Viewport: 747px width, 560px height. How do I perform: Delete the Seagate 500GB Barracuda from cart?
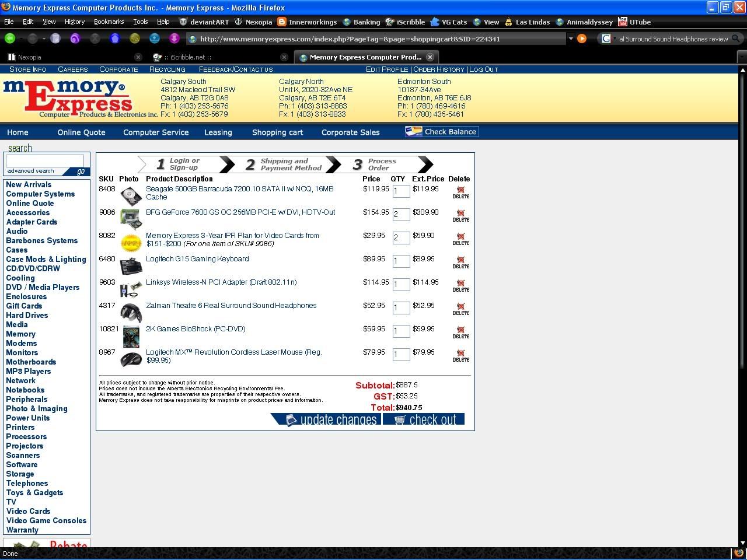click(x=460, y=192)
